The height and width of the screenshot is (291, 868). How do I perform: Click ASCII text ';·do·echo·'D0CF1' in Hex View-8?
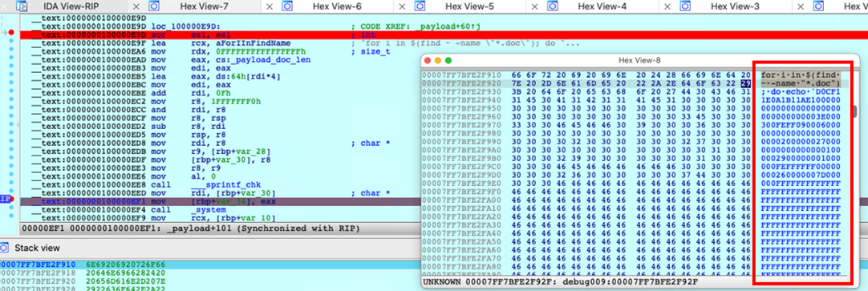pyautogui.click(x=801, y=92)
